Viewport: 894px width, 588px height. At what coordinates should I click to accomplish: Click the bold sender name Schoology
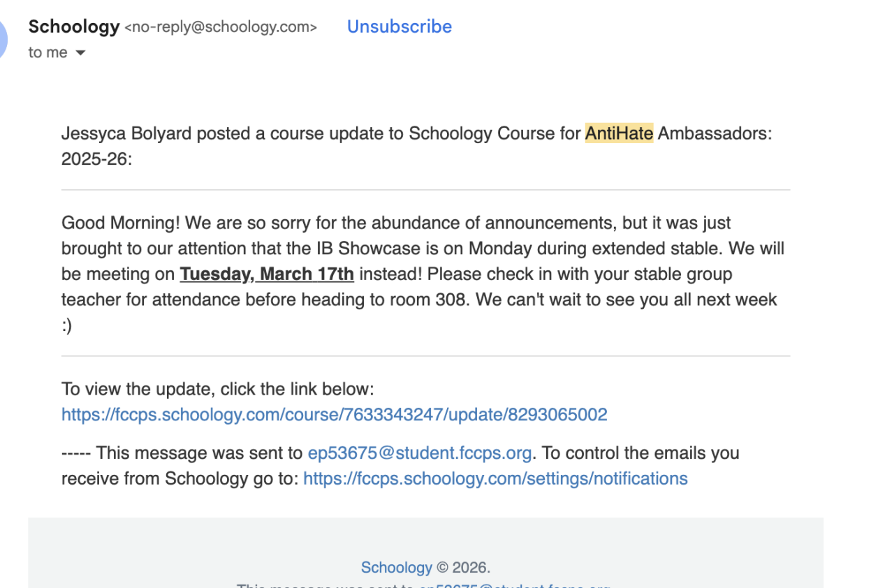[74, 27]
